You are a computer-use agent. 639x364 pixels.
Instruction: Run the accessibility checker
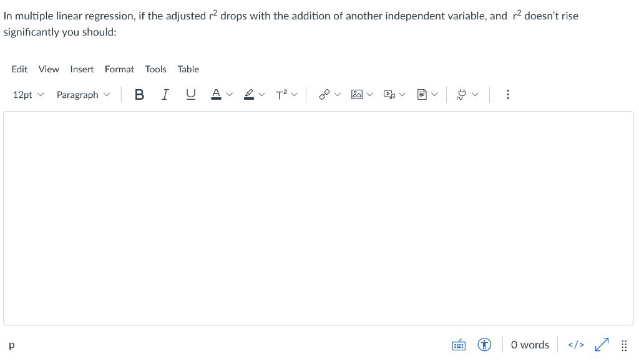[x=484, y=344]
